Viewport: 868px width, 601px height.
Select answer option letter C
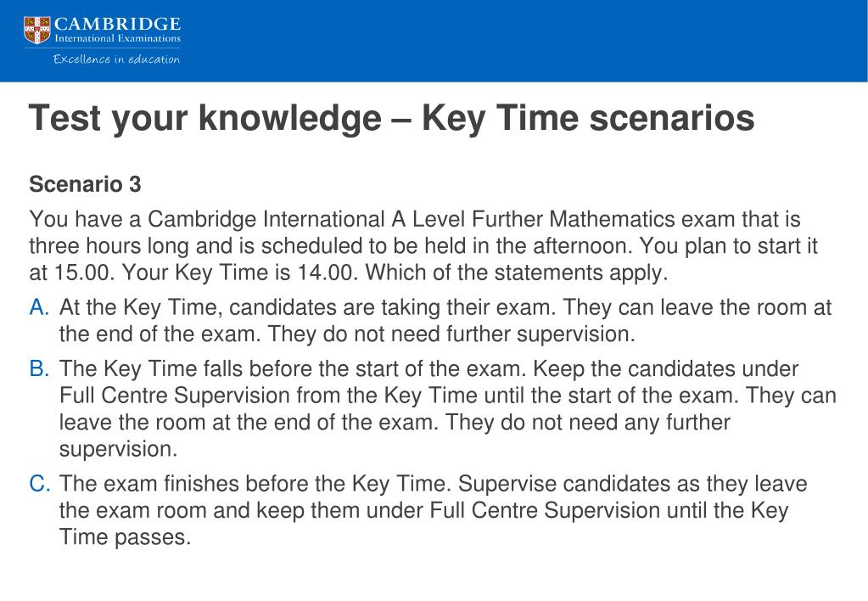40,484
